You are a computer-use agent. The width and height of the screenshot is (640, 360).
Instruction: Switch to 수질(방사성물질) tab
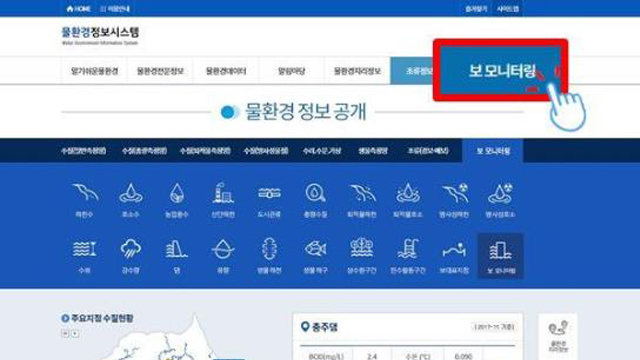[x=266, y=151]
